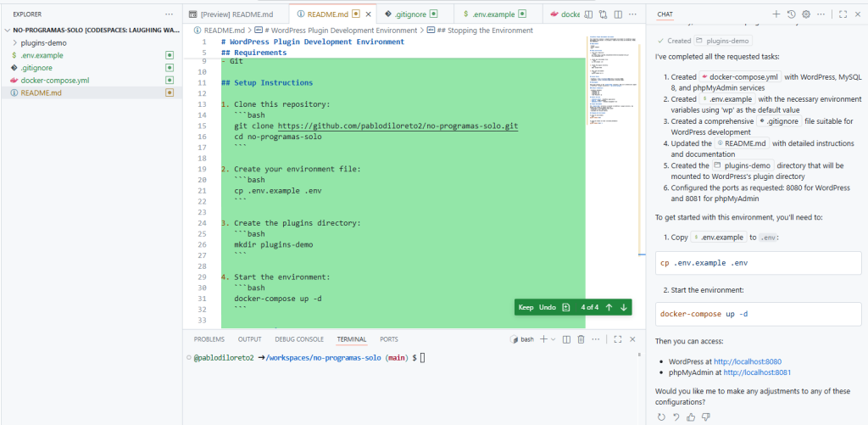Go to next change with down arrow
The image size is (868, 425).
tap(624, 307)
